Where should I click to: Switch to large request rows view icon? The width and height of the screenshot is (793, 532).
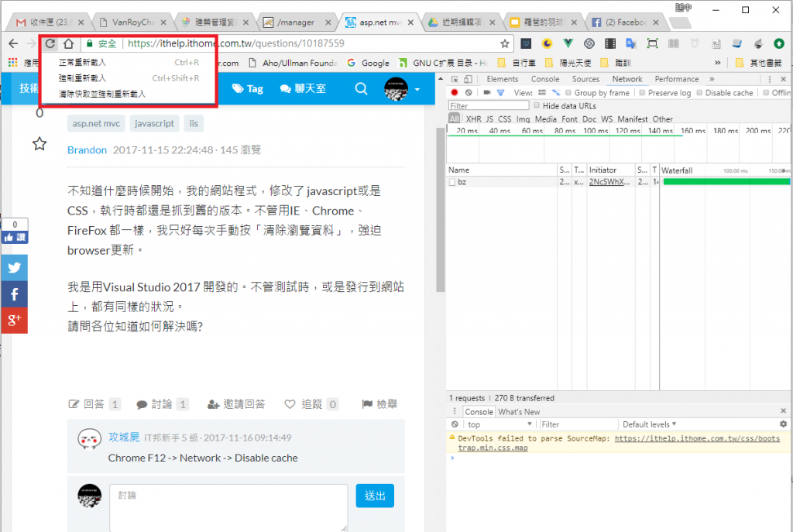click(542, 93)
